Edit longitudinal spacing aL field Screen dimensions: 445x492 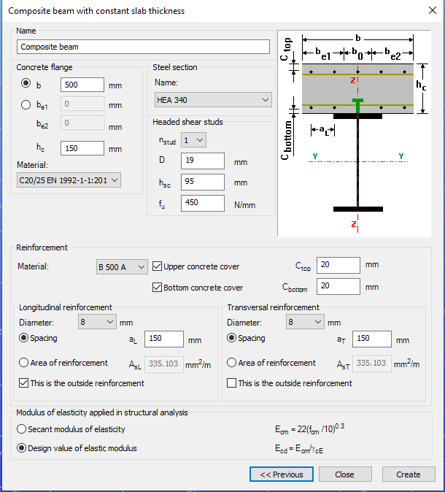[164, 339]
